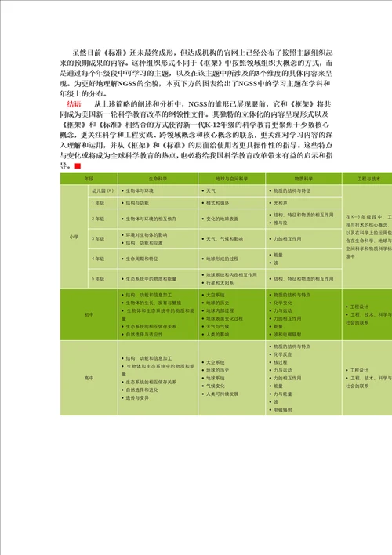Click '太空系统' in the 初中 row

click(216, 295)
